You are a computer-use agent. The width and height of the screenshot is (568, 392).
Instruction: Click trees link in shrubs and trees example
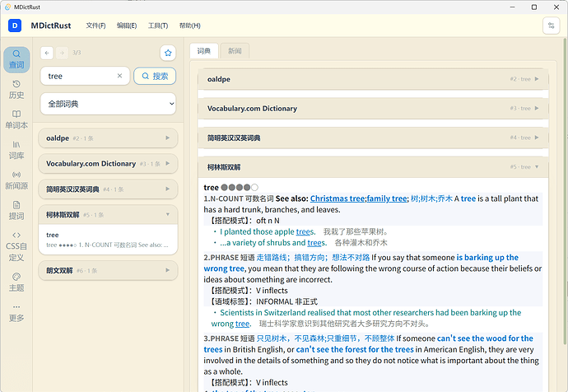tap(314, 243)
